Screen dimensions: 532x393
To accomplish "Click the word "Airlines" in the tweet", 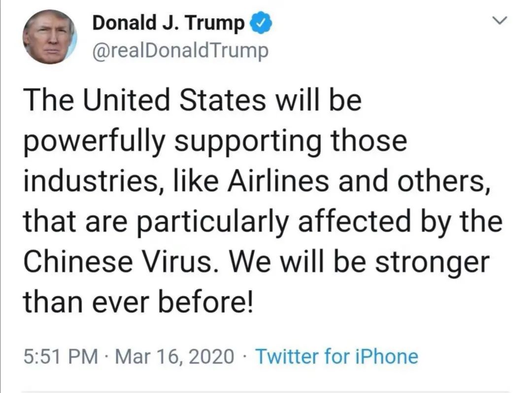I will coord(263,182).
